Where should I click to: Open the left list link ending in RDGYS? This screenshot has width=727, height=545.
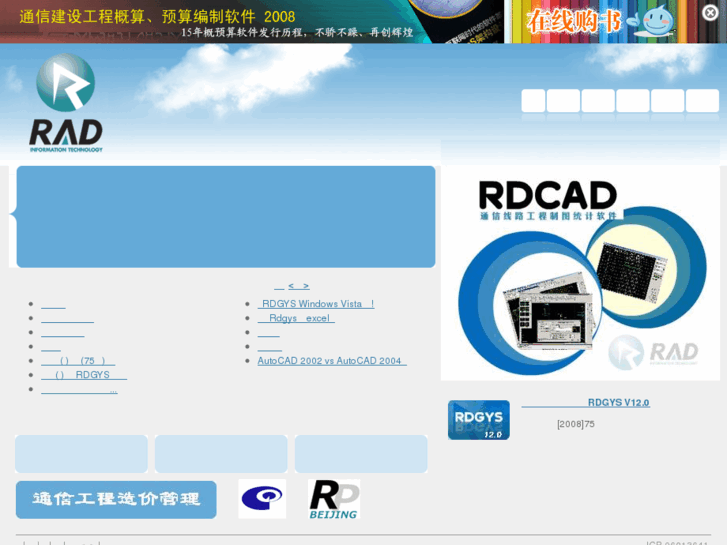tap(84, 375)
